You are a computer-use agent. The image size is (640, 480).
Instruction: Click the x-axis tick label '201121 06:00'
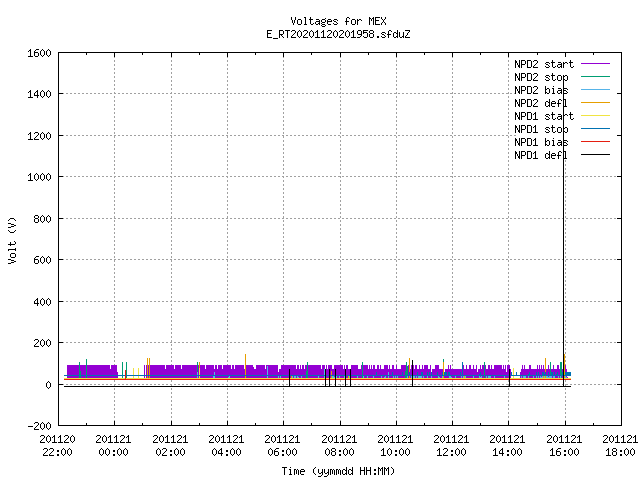coord(282,446)
